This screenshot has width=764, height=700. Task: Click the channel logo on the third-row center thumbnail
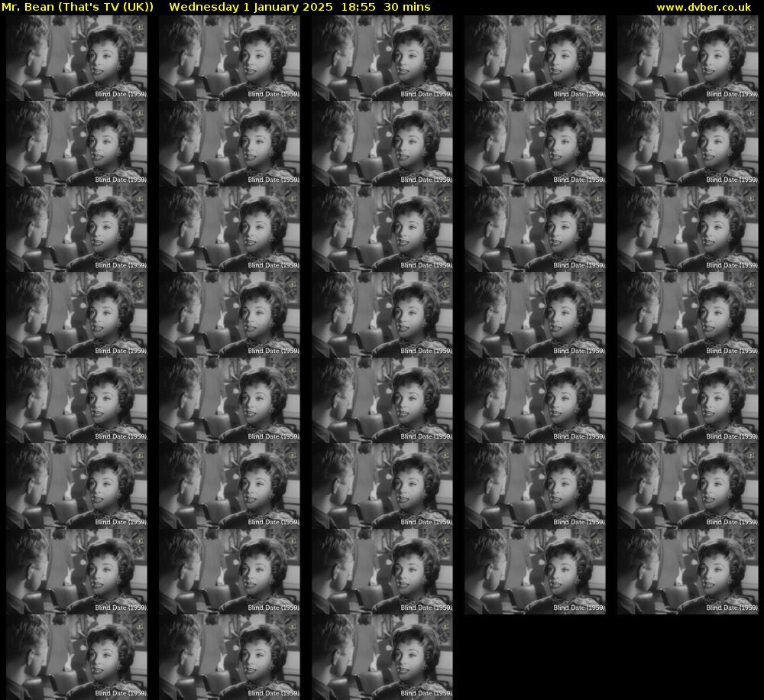pos(445,198)
